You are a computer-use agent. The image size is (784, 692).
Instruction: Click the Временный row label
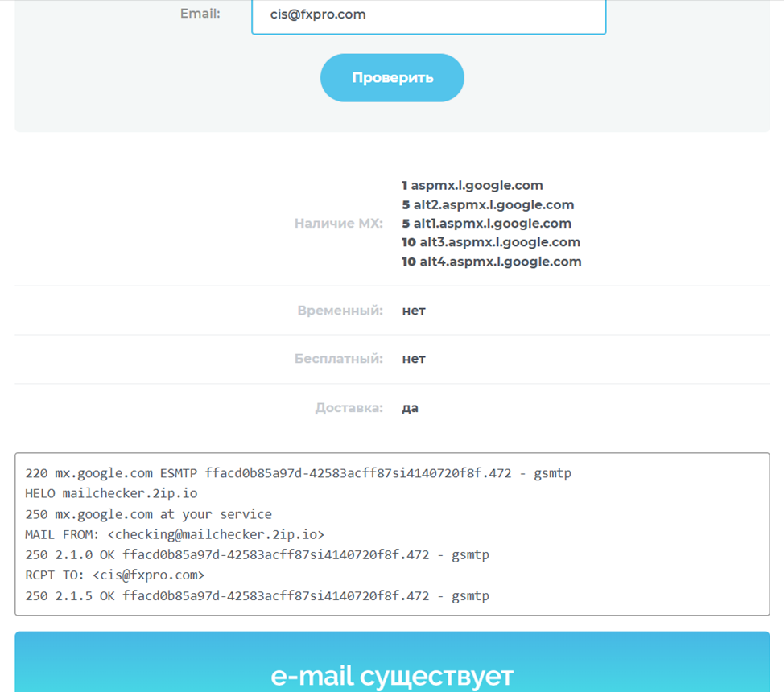340,311
